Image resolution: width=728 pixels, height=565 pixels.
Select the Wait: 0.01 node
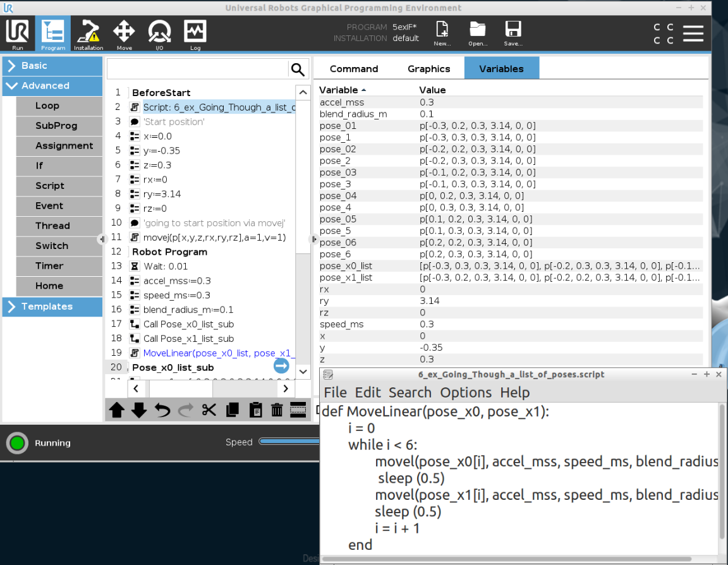click(x=166, y=267)
